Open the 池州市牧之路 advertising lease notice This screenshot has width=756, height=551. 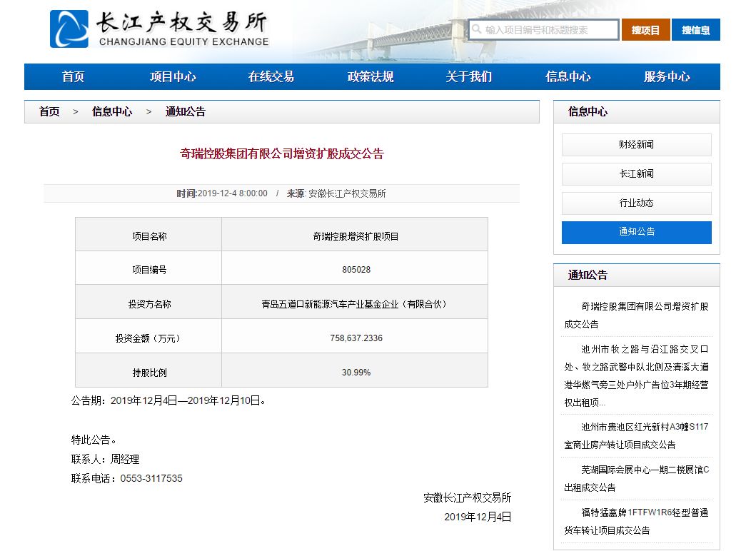click(637, 375)
